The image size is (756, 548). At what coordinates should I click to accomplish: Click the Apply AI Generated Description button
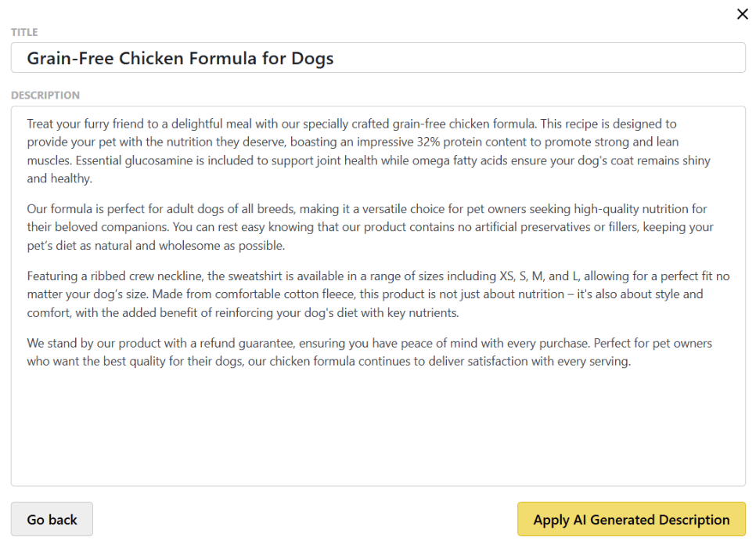click(x=631, y=519)
